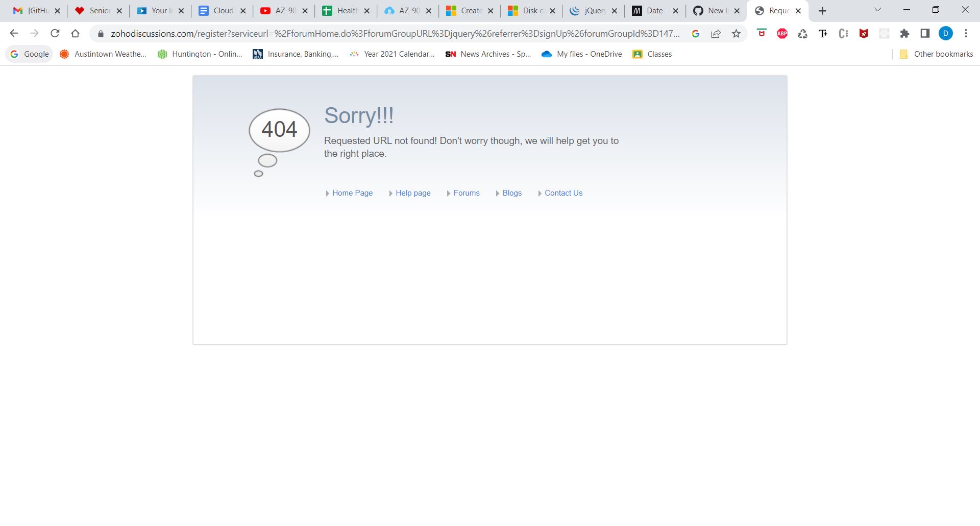Image resolution: width=980 pixels, height=526 pixels.
Task: Open the side panel icon near the profile
Action: [x=925, y=33]
